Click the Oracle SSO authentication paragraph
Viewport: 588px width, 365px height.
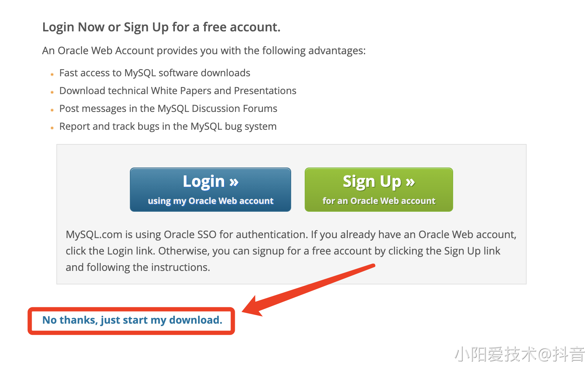point(291,251)
